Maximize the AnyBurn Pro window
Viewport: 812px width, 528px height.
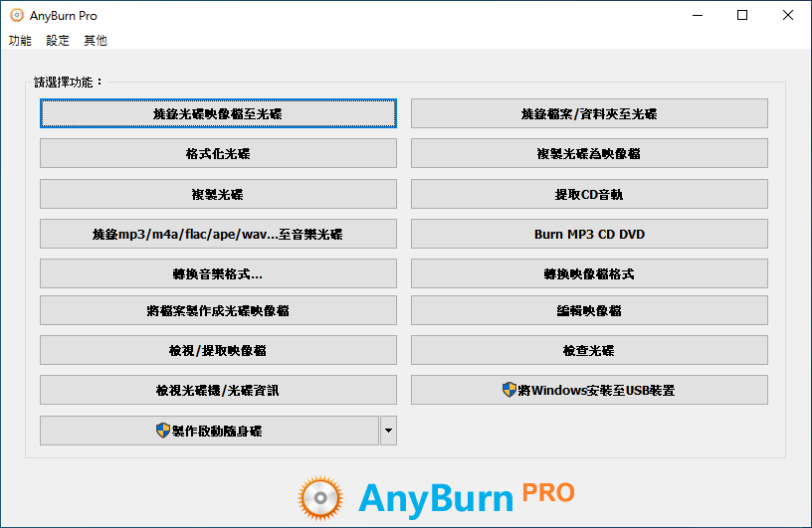pos(742,15)
